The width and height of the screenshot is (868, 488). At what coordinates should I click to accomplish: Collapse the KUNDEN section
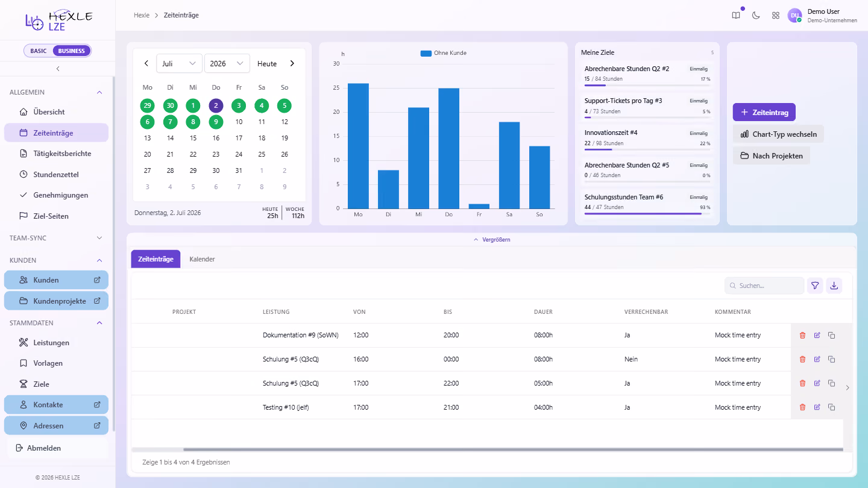tap(99, 260)
